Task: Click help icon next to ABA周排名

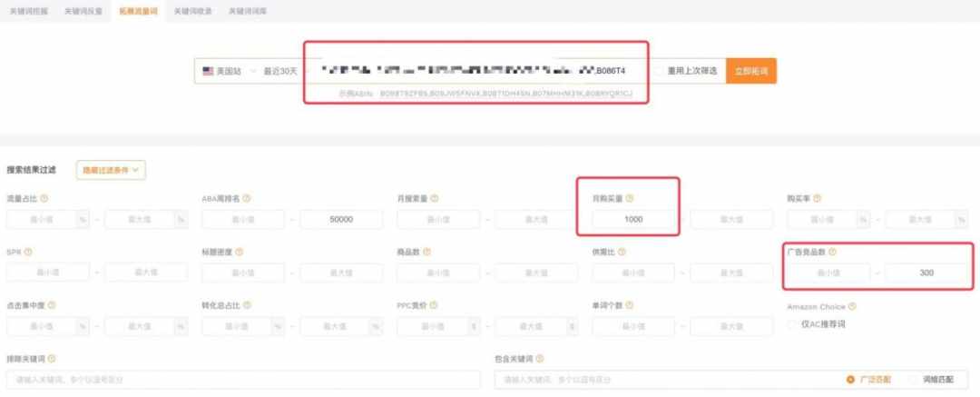Action: (x=247, y=198)
